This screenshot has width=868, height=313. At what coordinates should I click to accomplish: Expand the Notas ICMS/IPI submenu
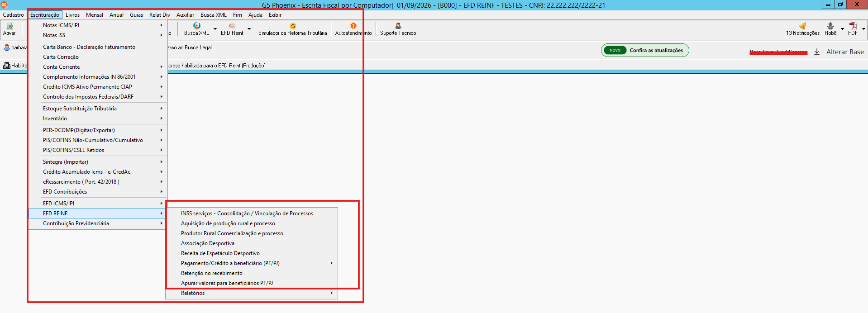[161, 25]
